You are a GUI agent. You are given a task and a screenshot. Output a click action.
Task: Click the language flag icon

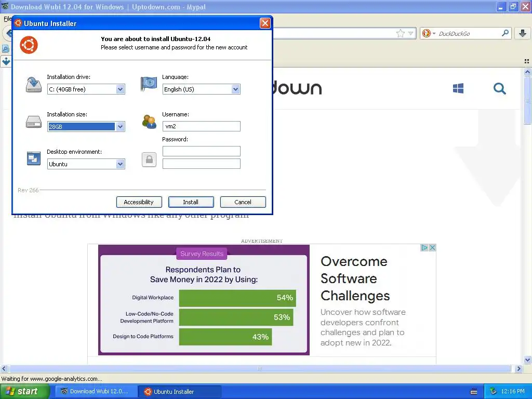coord(149,84)
